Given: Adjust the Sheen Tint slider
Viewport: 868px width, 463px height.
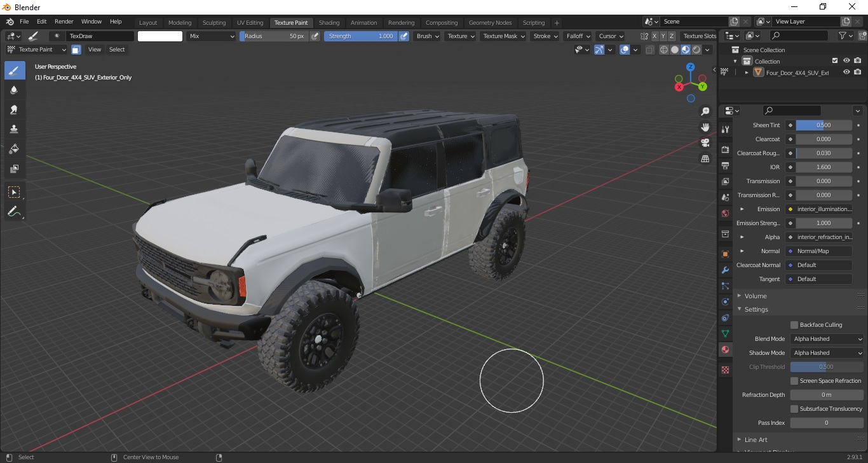Looking at the screenshot, I should 824,125.
